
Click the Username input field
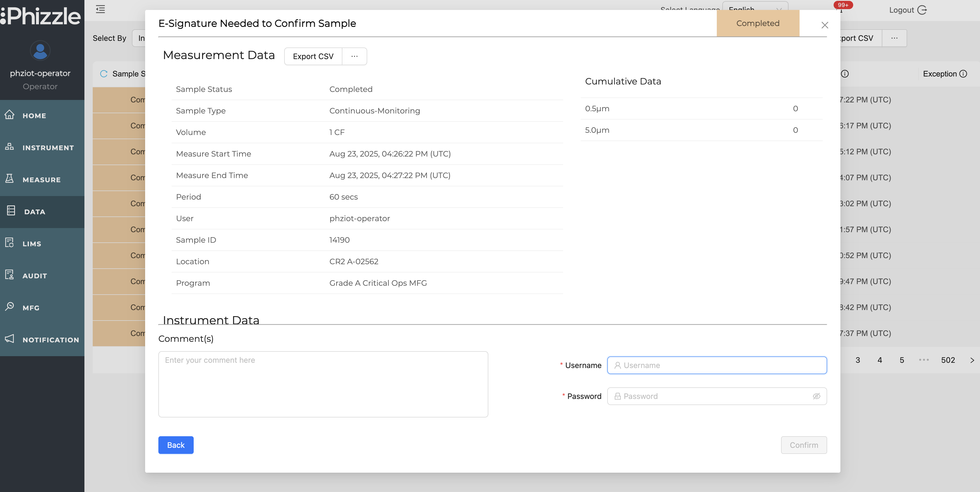pyautogui.click(x=717, y=365)
